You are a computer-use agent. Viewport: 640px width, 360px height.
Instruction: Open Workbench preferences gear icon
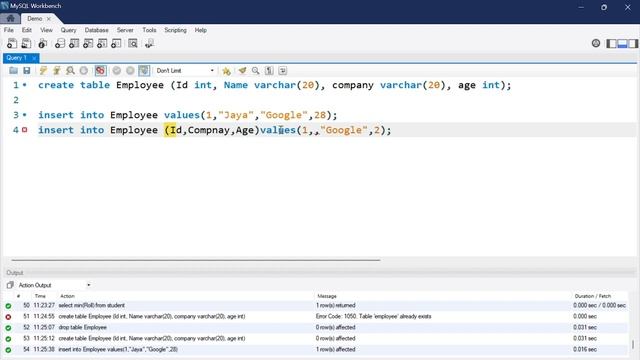(596, 43)
